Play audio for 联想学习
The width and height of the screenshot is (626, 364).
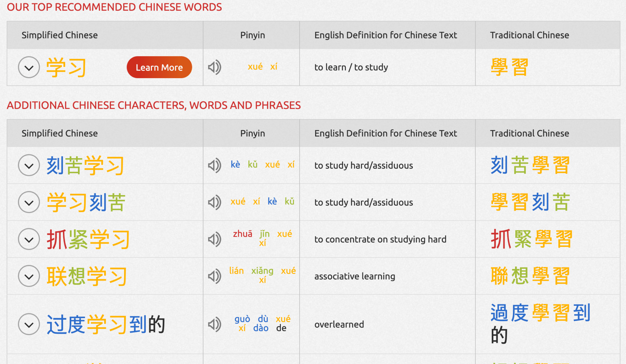click(x=214, y=276)
